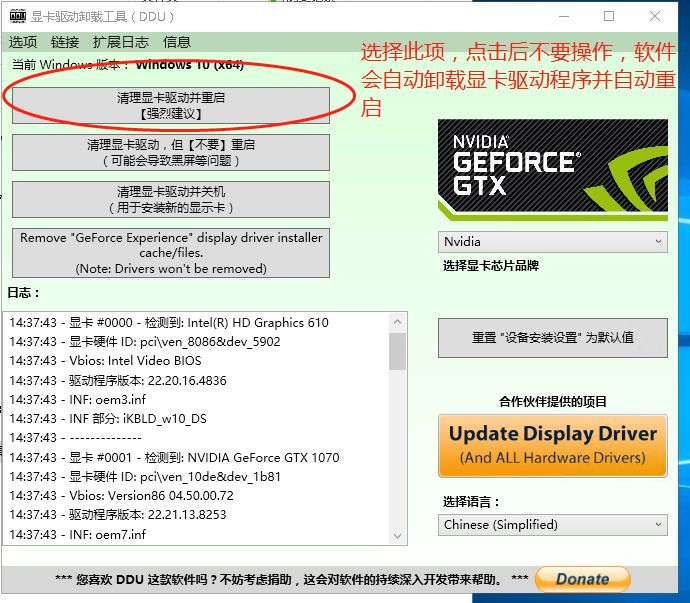Click 清理显卡驱动并重启 button
Image resolution: width=690 pixels, height=603 pixels.
171,106
